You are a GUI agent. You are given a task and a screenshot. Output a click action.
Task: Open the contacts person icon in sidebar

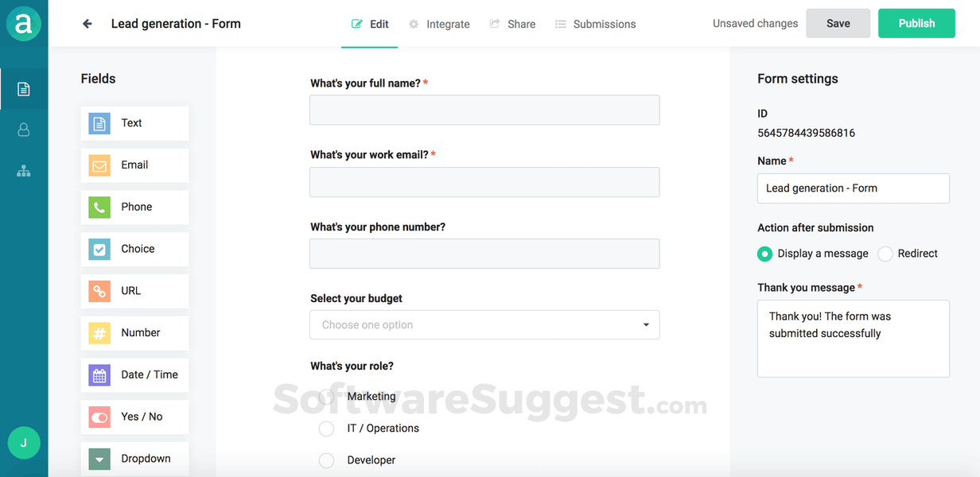(24, 130)
